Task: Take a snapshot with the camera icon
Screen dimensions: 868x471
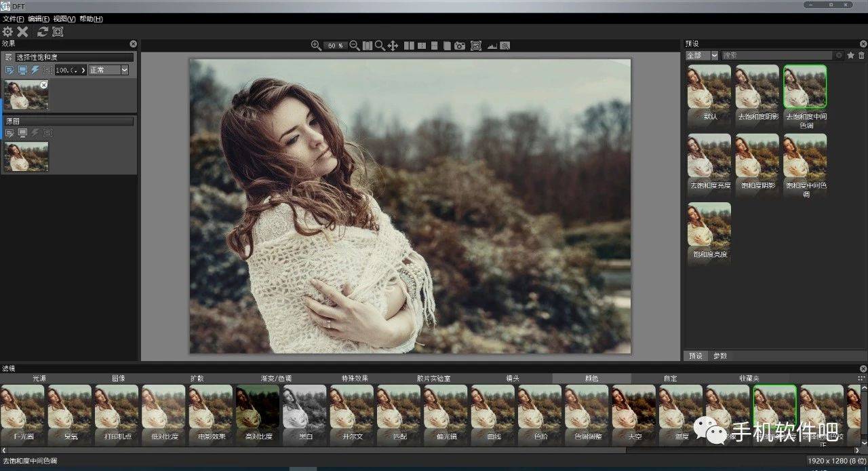Action: click(460, 45)
